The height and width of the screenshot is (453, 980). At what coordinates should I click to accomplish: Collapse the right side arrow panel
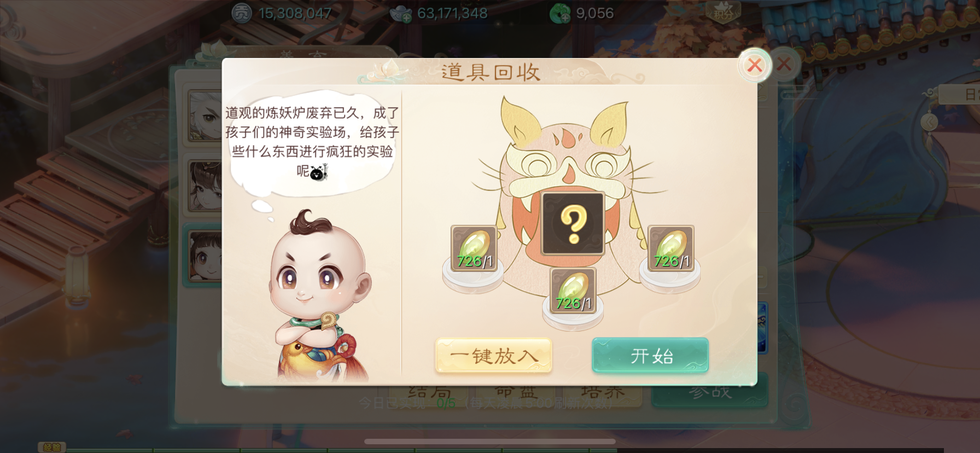(x=929, y=122)
